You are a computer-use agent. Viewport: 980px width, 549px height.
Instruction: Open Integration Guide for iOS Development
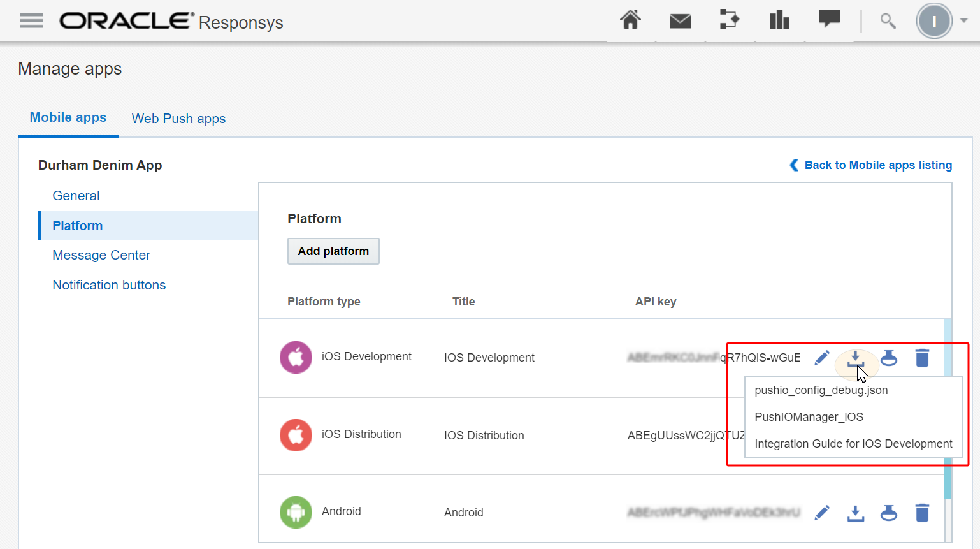tap(853, 444)
